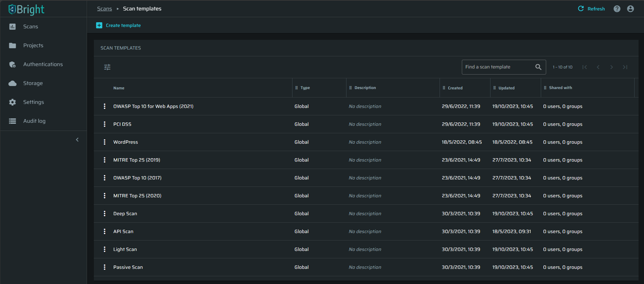Screen dimensions: 644x284
Task: Click the 1 – 10 of 10 page count
Action: [x=562, y=67]
